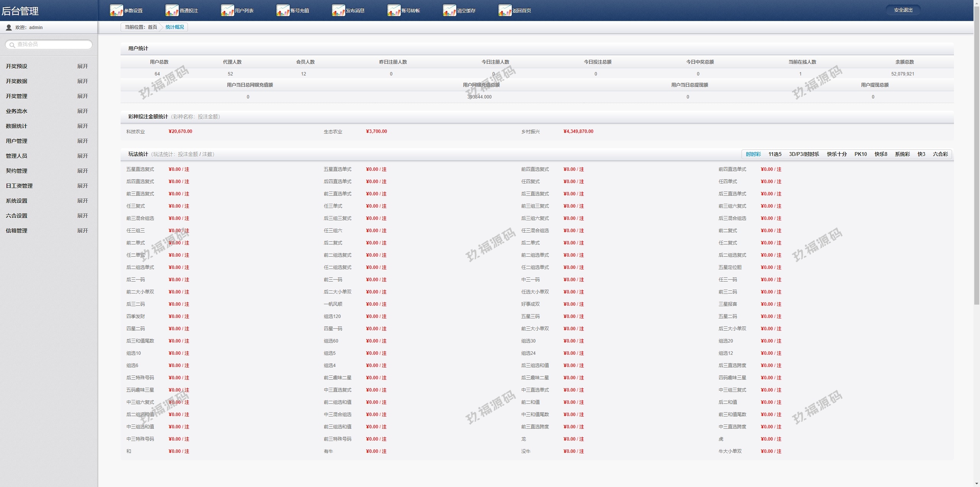
Task: Click the 用户列表 toolbar icon
Action: pyautogui.click(x=227, y=10)
